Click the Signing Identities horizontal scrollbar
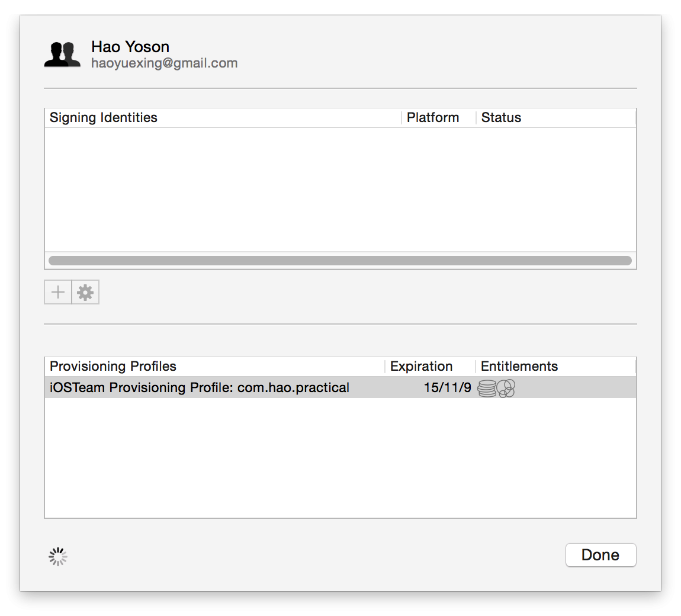This screenshot has height=616, width=681. tap(340, 261)
